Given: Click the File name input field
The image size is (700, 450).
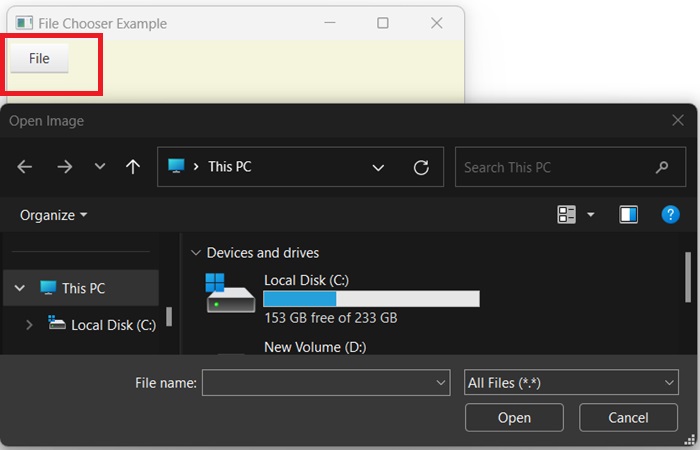Looking at the screenshot, I should pos(318,382).
